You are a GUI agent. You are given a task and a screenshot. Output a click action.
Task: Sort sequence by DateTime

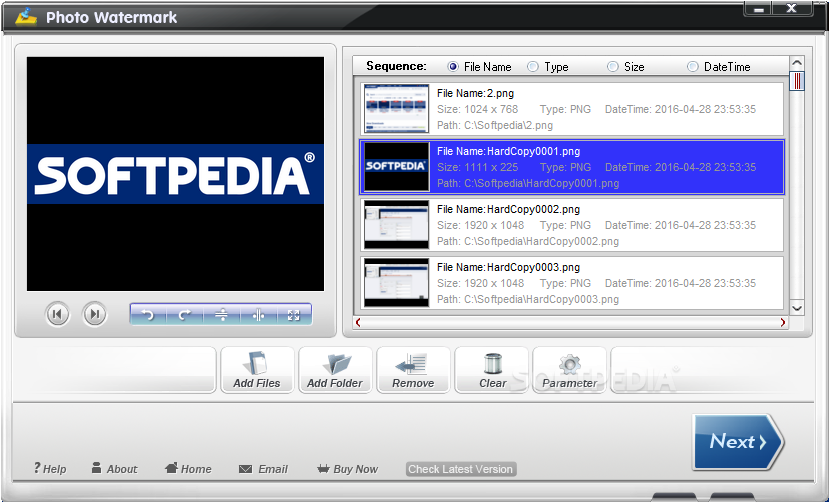pyautogui.click(x=719, y=67)
